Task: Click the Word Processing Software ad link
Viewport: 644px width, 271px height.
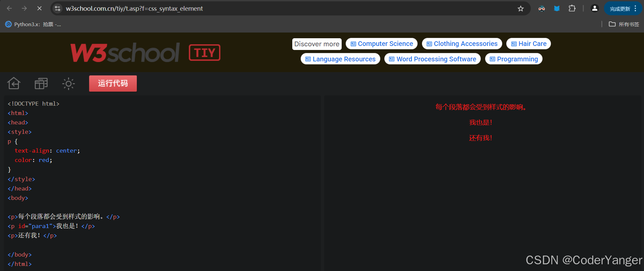Action: point(432,59)
